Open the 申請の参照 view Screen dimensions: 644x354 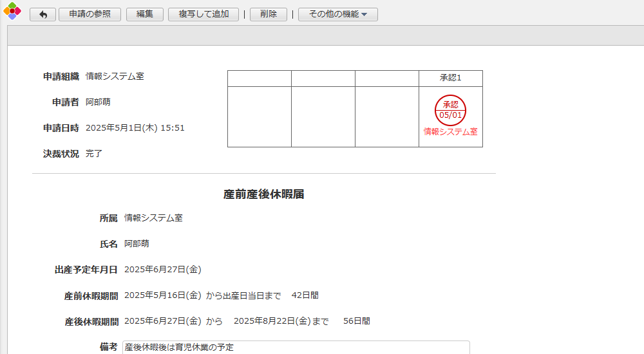(x=90, y=14)
